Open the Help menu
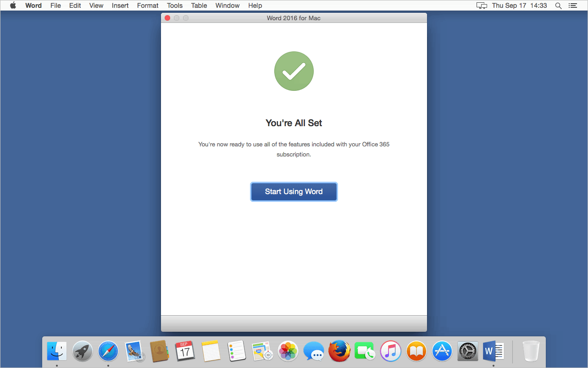Image resolution: width=588 pixels, height=368 pixels. [x=255, y=6]
